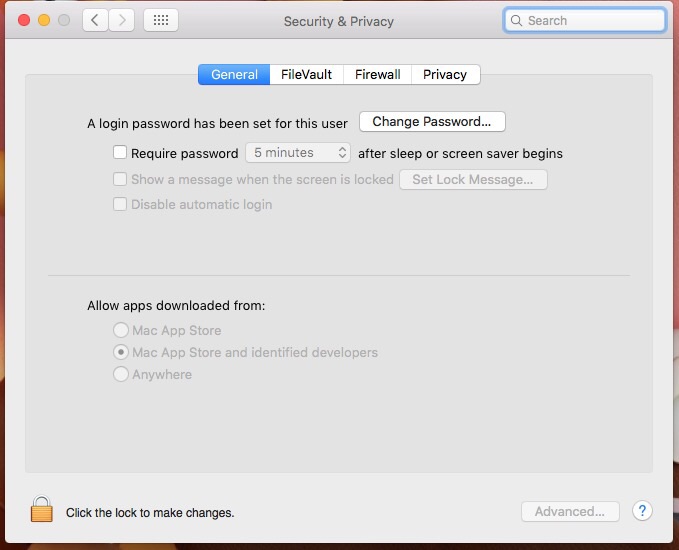Minimize the window with yellow button
The height and width of the screenshot is (550, 679).
44,20
